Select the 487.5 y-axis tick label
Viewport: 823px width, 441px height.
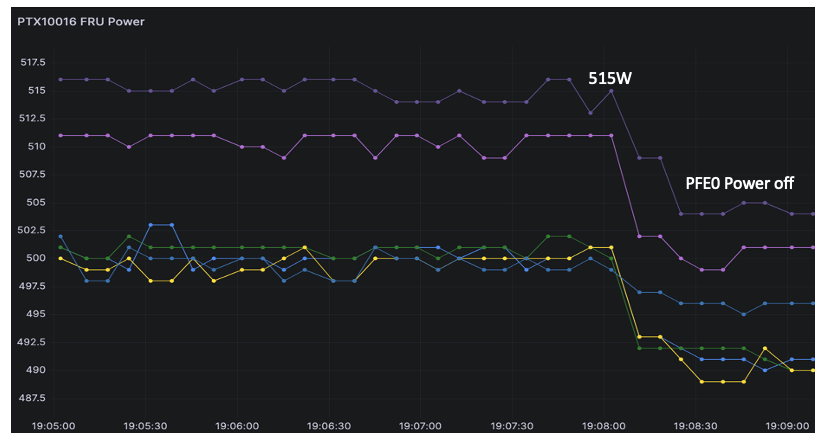[33, 398]
